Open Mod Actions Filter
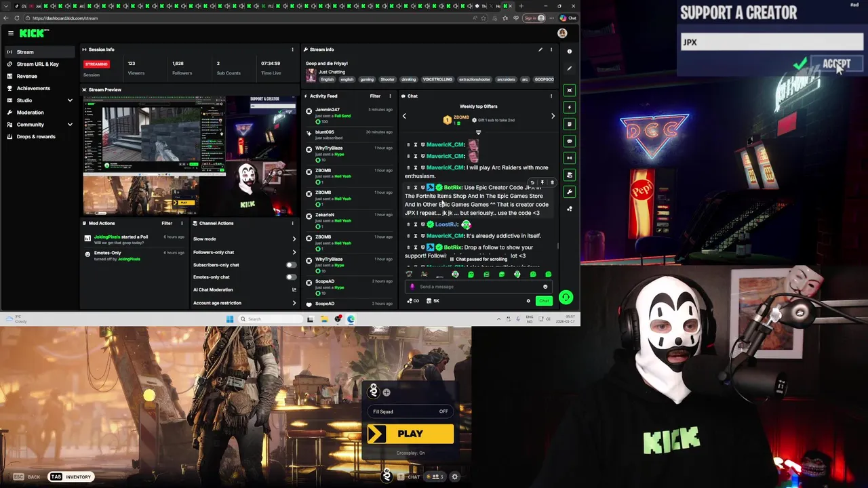This screenshot has width=868, height=488. [167, 223]
